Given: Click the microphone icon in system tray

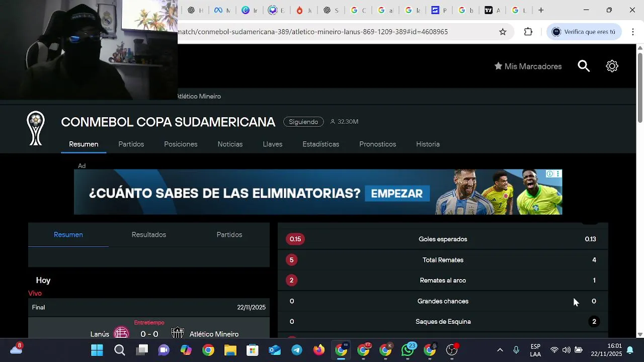Looking at the screenshot, I should pyautogui.click(x=516, y=350).
